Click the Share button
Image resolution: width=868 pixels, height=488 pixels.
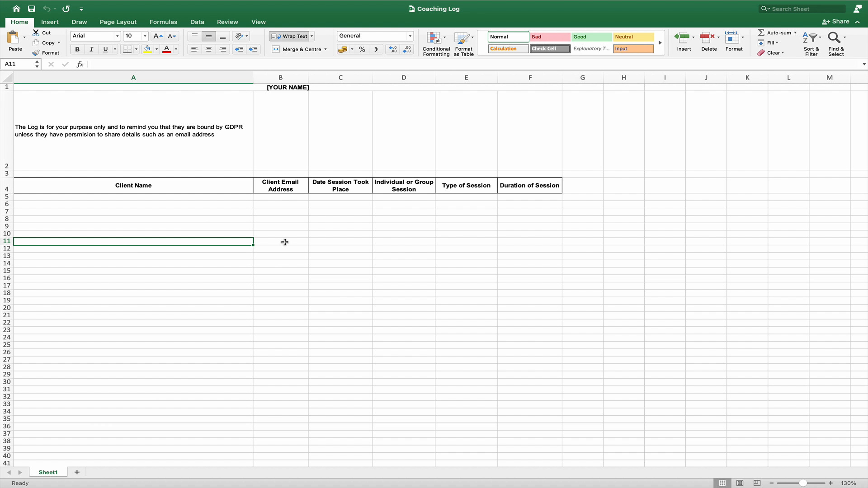(x=835, y=22)
